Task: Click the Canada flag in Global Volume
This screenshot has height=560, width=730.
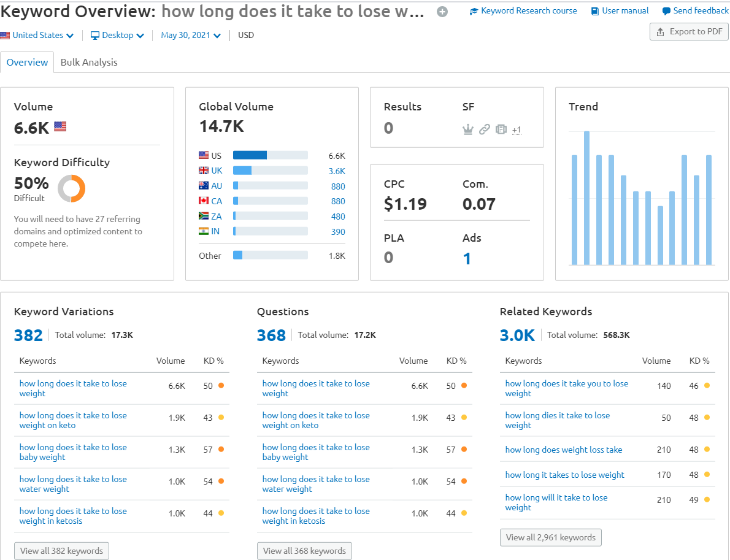Action: click(x=204, y=201)
